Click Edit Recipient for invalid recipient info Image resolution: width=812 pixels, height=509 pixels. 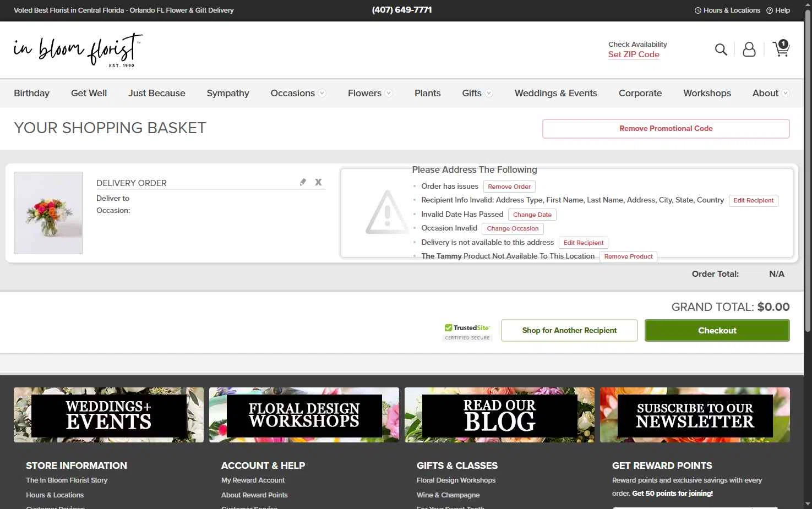point(753,200)
